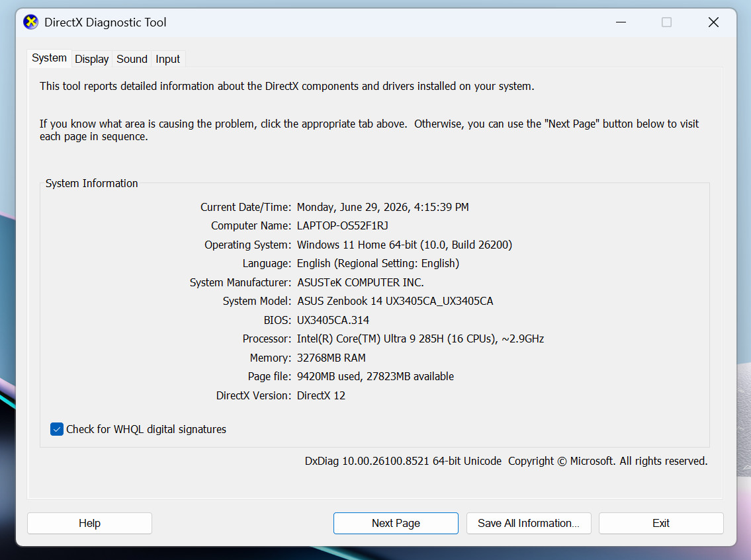Viewport: 751px width, 560px height.
Task: Switch to the System tab
Action: (x=50, y=58)
